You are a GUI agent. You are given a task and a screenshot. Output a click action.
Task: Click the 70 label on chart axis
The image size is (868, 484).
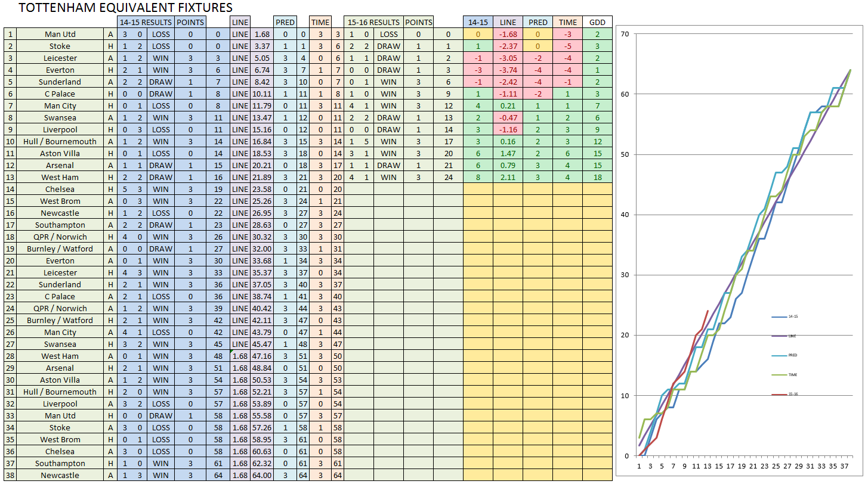[626, 34]
